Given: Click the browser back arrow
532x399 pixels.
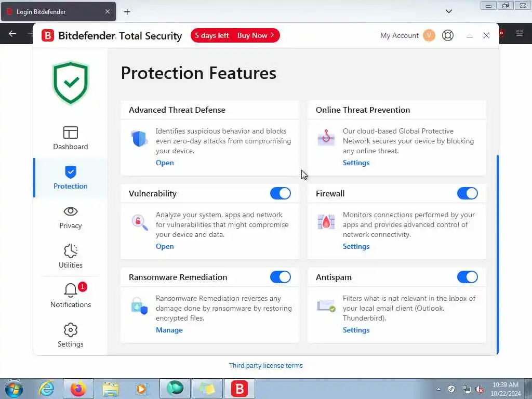Looking at the screenshot, I should pyautogui.click(x=12, y=33).
